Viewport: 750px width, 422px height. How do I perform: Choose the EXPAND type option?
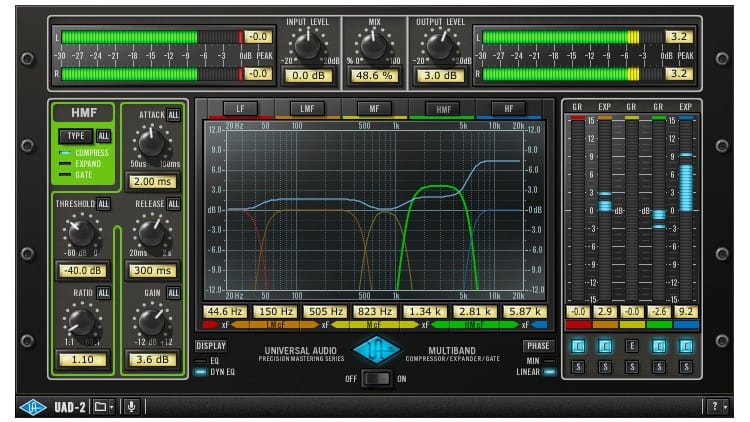tap(80, 164)
